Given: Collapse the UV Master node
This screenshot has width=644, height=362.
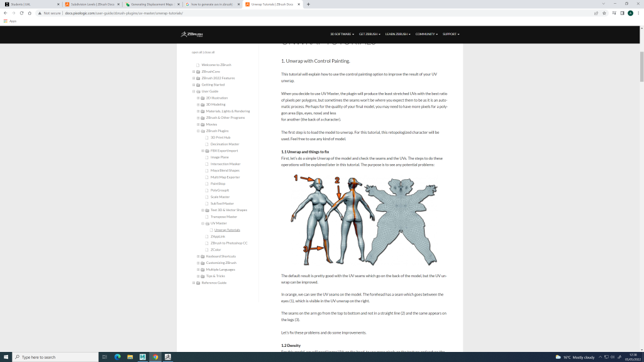Looking at the screenshot, I should point(203,223).
